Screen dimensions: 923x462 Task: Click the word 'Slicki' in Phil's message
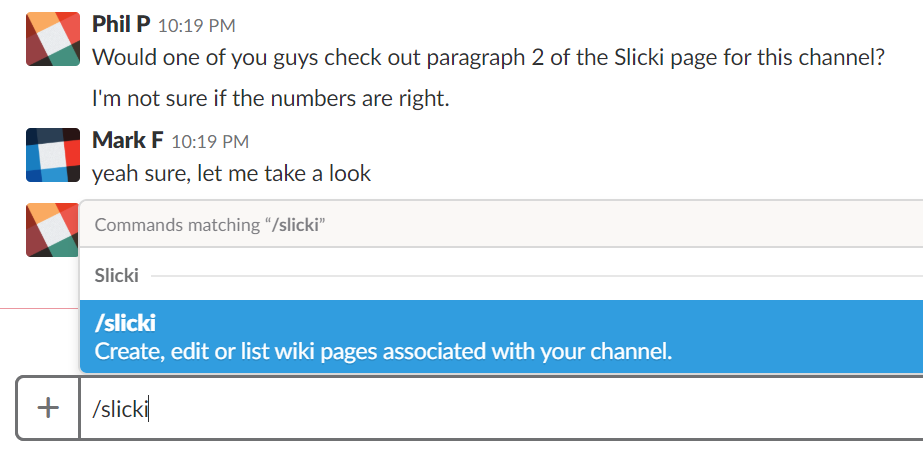640,58
